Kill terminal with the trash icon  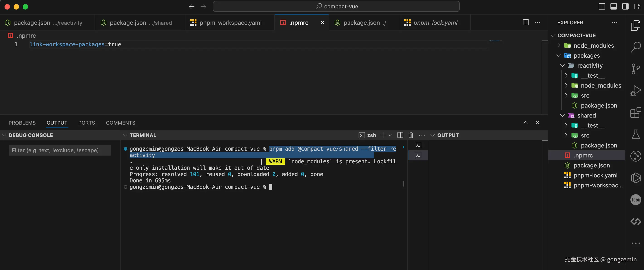click(x=411, y=135)
